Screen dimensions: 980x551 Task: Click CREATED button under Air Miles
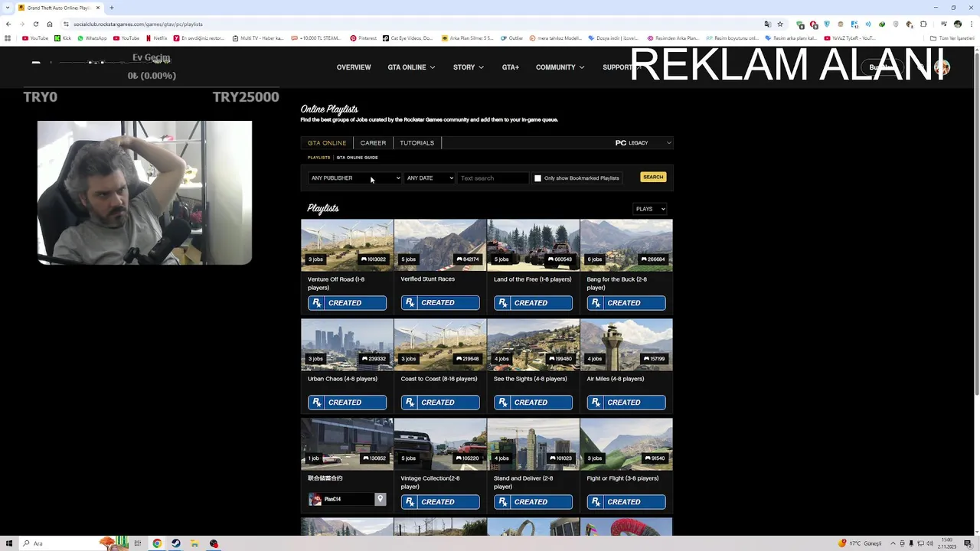[x=626, y=403]
